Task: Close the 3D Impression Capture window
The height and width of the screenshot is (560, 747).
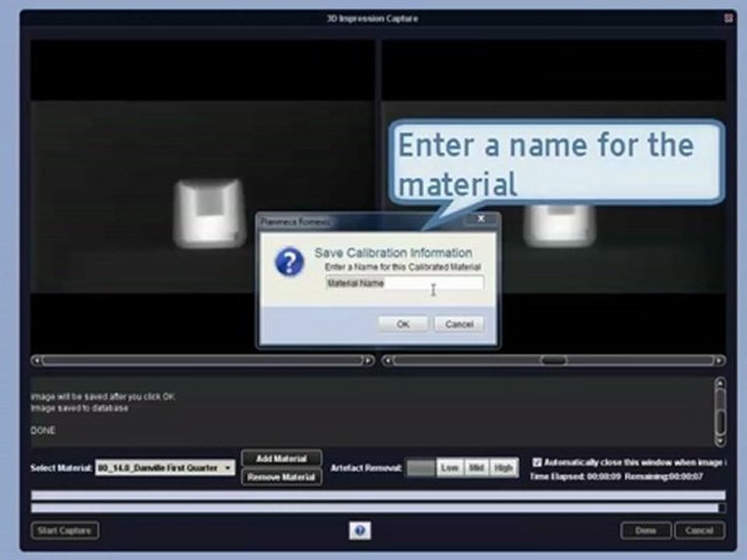Action: 728,18
